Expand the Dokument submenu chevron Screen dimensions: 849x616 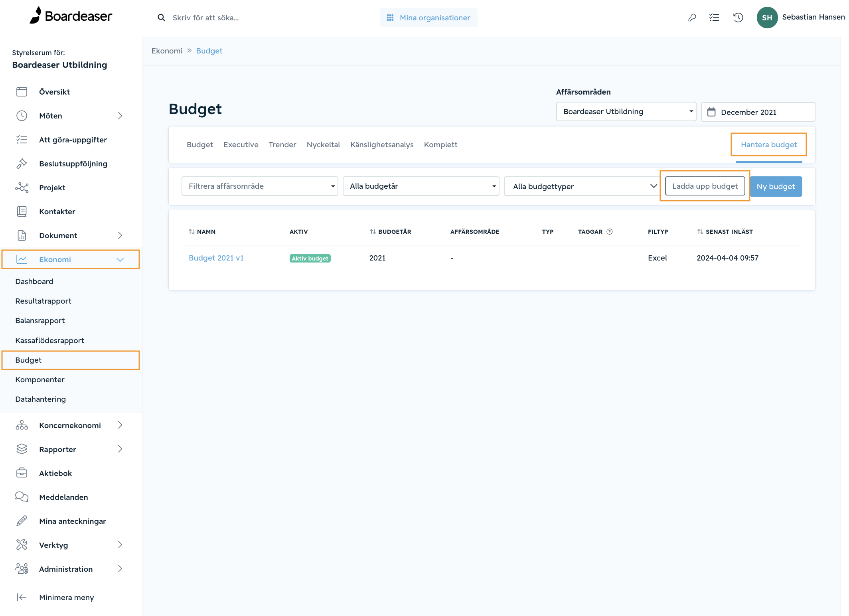point(120,235)
